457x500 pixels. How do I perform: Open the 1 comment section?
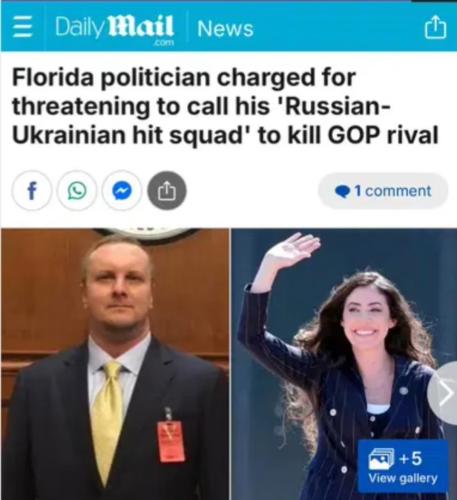[x=383, y=191]
